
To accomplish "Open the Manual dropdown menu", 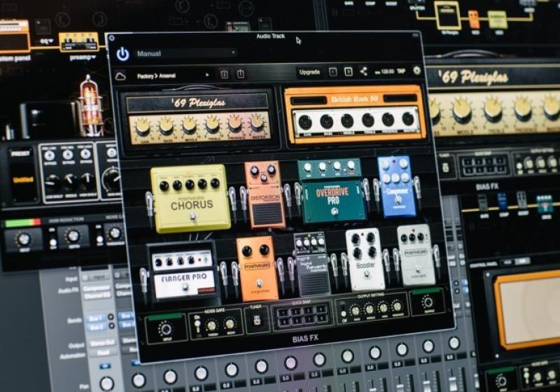I will (185, 54).
